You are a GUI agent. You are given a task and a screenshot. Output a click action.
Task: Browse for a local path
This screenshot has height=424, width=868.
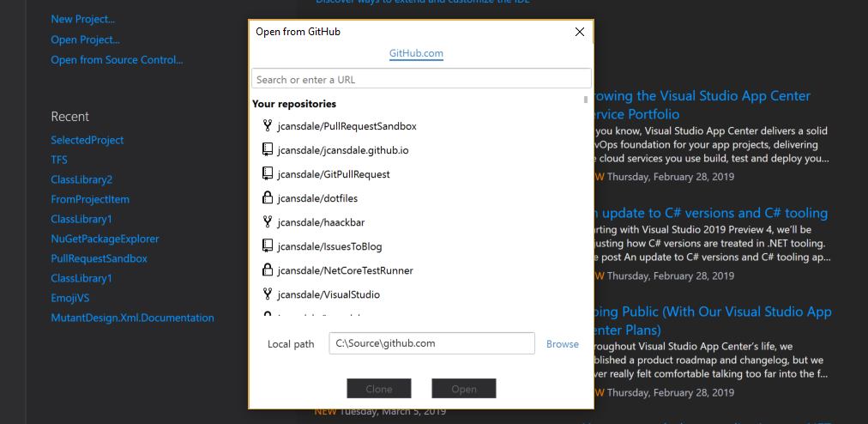click(563, 344)
